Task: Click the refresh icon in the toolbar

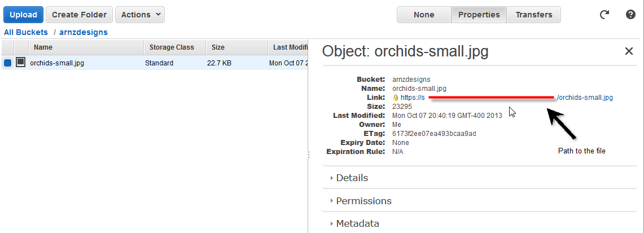Action: (604, 15)
